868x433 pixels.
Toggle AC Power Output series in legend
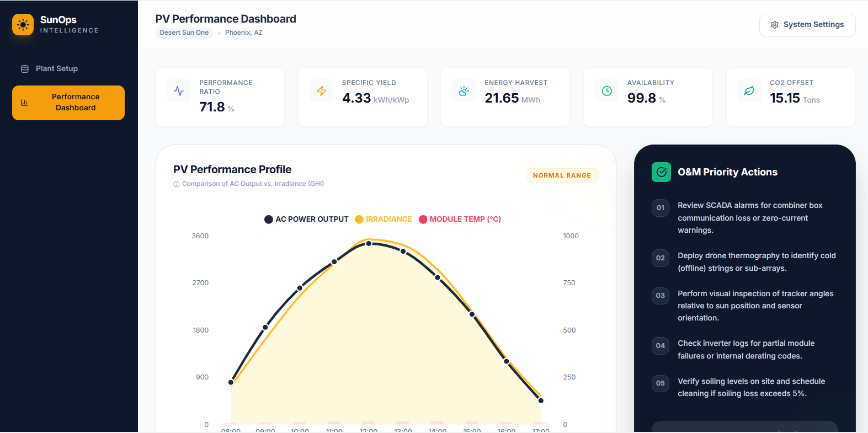click(306, 220)
